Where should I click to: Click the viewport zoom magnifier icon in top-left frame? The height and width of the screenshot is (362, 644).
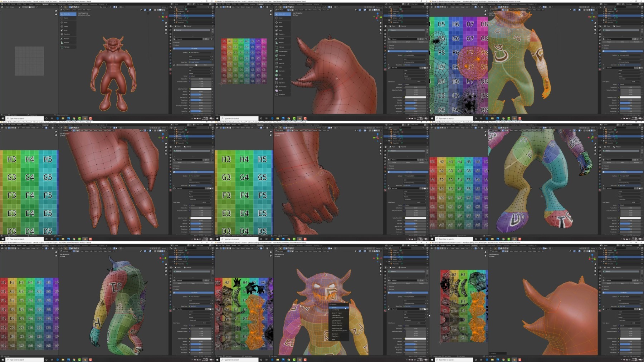pyautogui.click(x=166, y=23)
